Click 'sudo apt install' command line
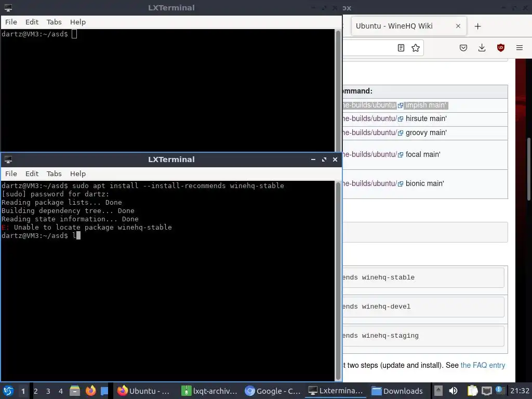The image size is (532, 399). 142,185
